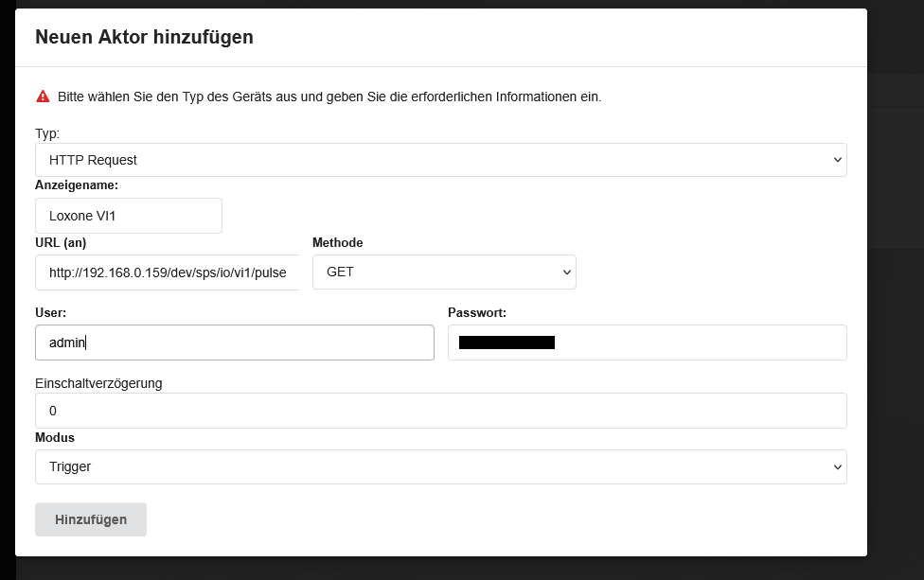Click the chevron arrow of Typ dropdown
The image size is (924, 580).
837,160
